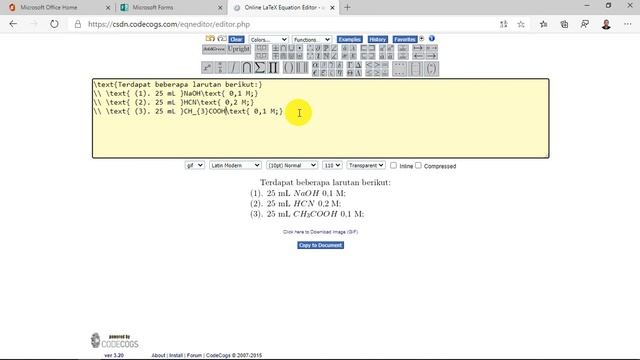Open the Favorites panel
Image resolution: width=640 pixels, height=360 pixels.
[405, 39]
